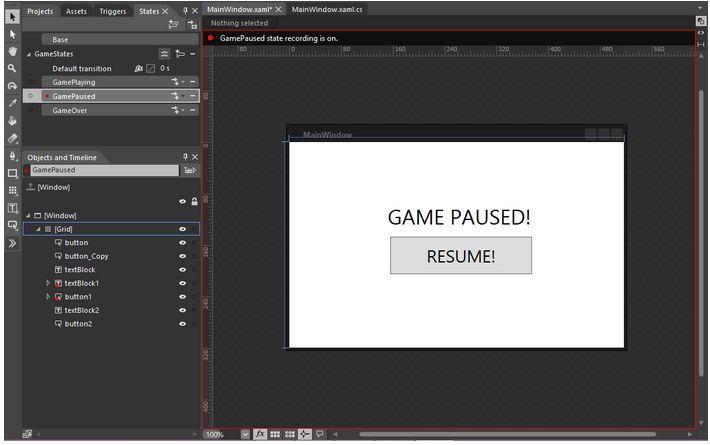
Task: Toggle snapping to snaplines button
Action: point(305,434)
